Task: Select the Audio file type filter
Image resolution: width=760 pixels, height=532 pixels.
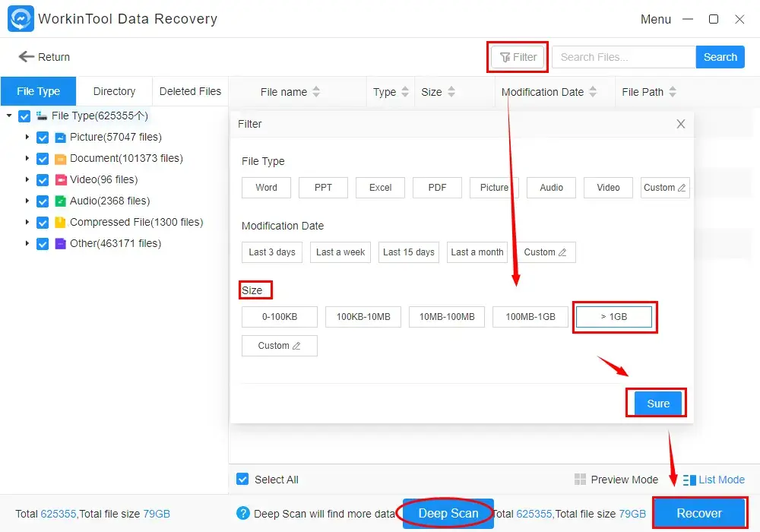Action: pos(551,188)
